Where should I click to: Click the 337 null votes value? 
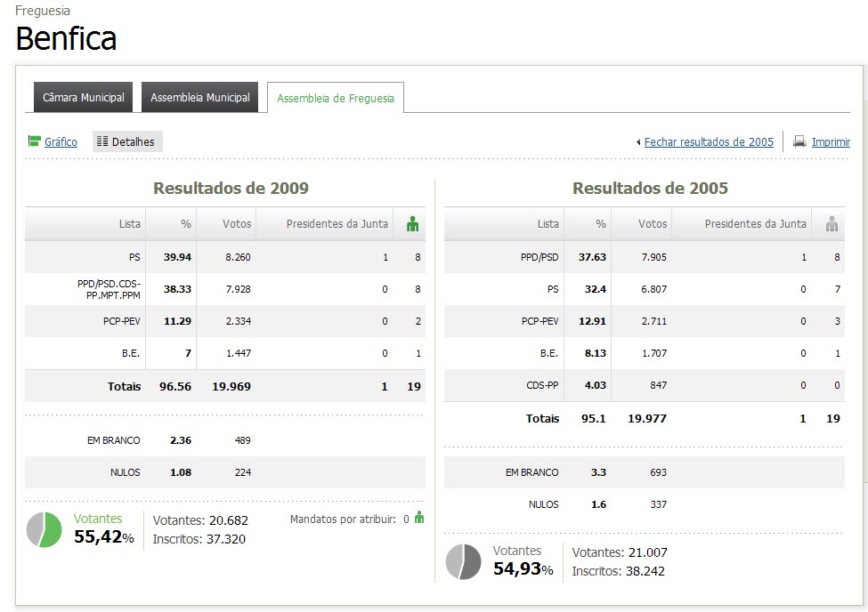(x=658, y=504)
